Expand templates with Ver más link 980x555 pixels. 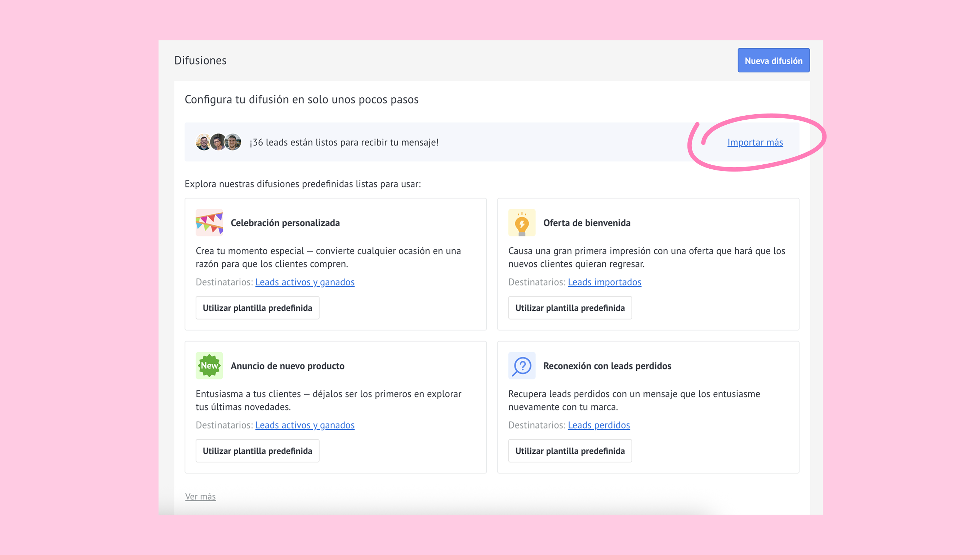(200, 496)
